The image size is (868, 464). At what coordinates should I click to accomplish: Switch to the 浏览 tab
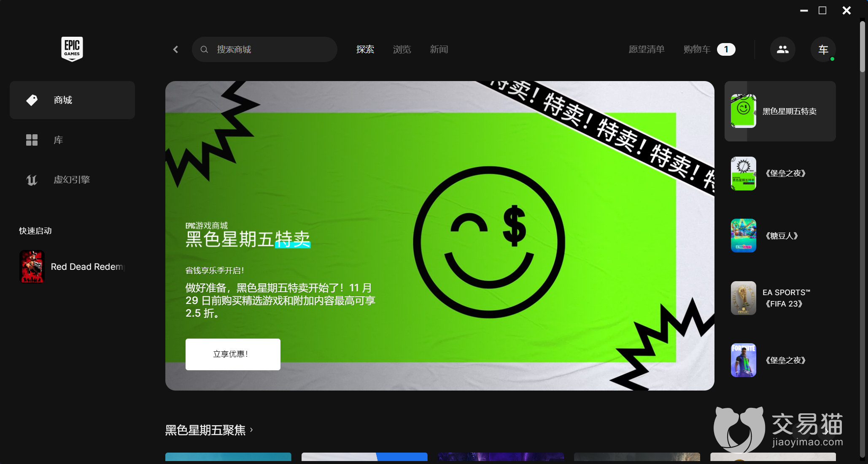[x=402, y=49]
